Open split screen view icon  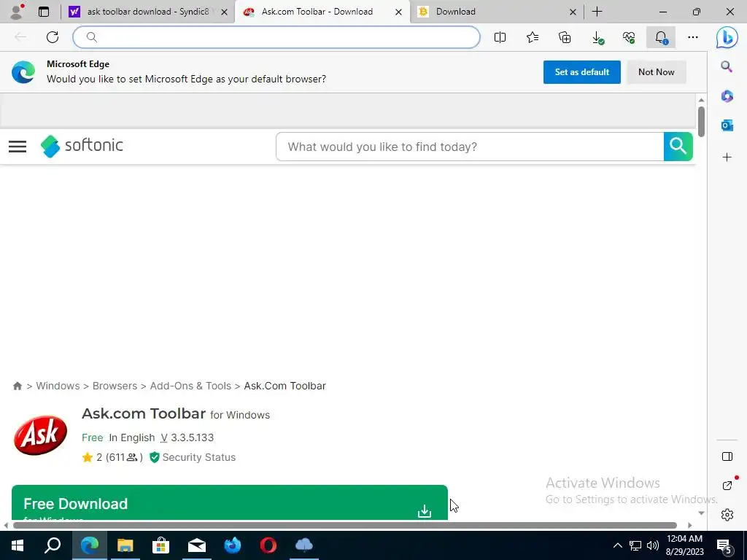click(x=500, y=37)
